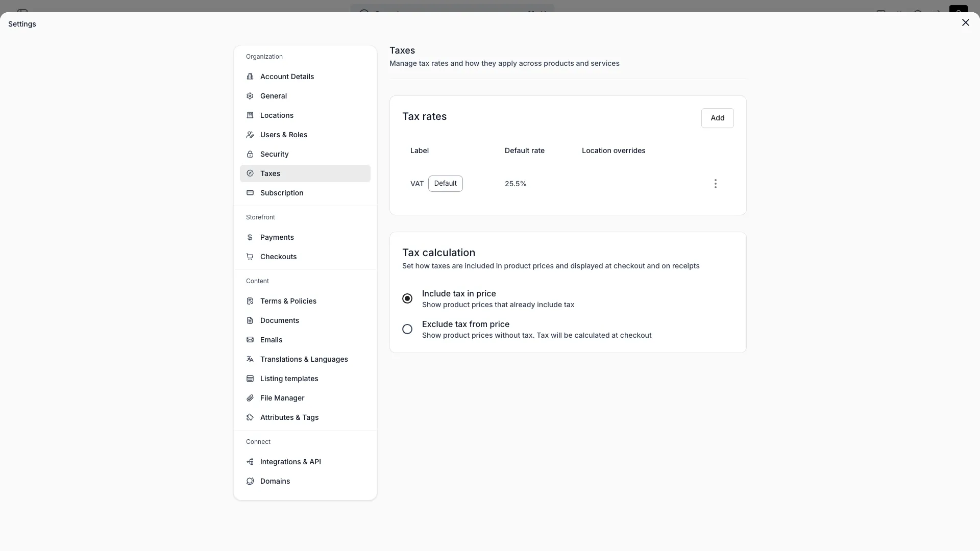This screenshot has width=980, height=551.
Task: Click the Domains globe icon
Action: tap(250, 481)
